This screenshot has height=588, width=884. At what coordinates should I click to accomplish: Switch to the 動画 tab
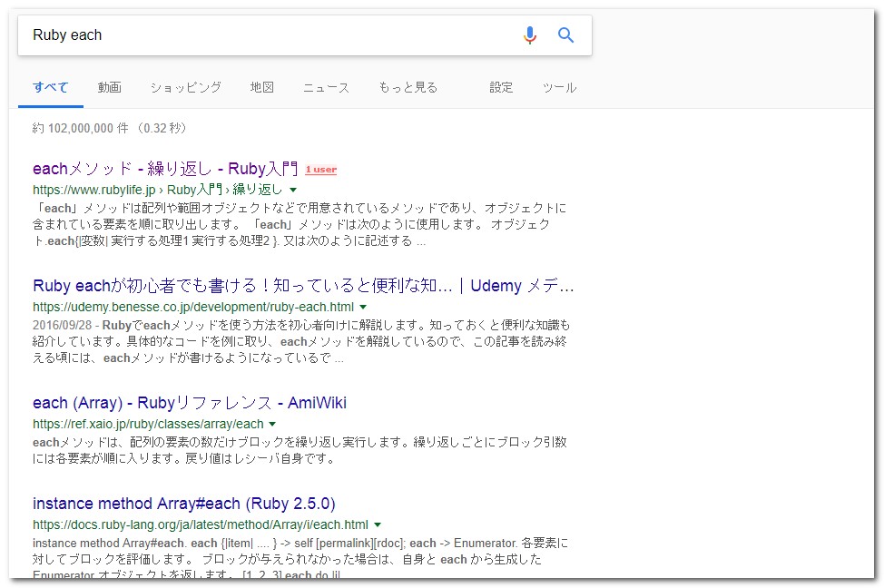[x=110, y=87]
